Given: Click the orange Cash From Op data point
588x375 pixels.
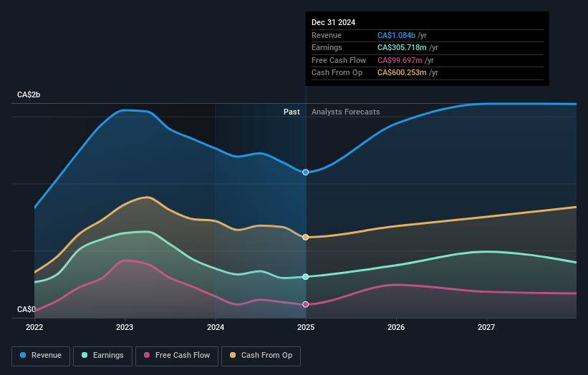Looking at the screenshot, I should pos(306,237).
